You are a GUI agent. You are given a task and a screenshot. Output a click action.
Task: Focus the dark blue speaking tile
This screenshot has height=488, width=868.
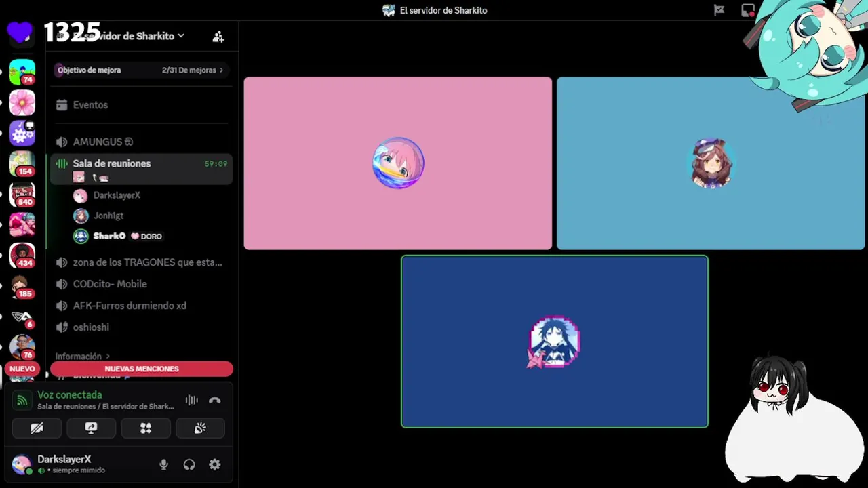point(555,342)
